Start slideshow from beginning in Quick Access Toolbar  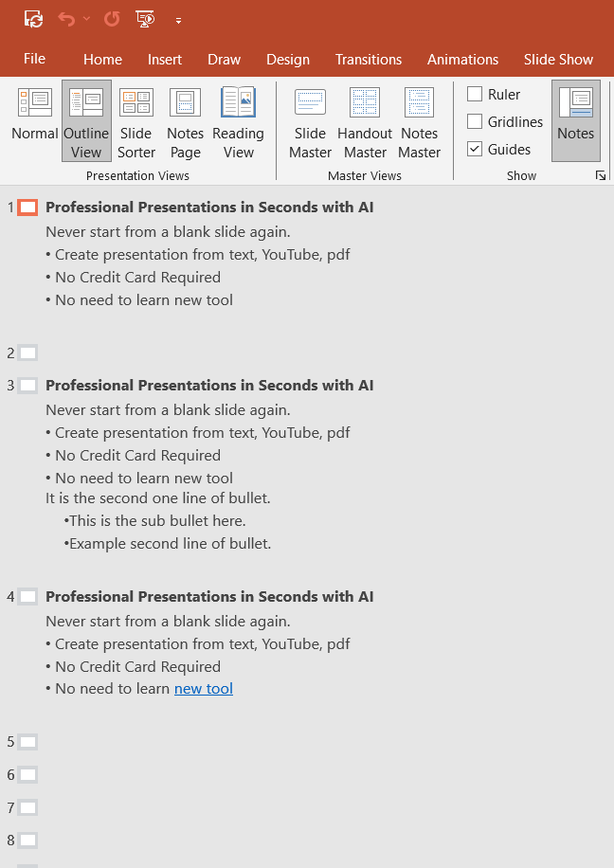click(x=145, y=19)
